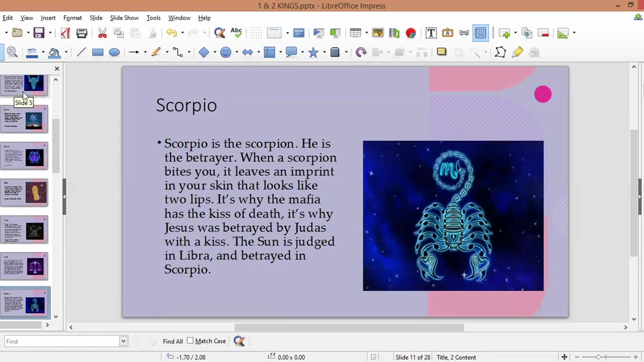Toggle Shadow on selected object
Viewport: 644px width, 362px height.
[441, 52]
